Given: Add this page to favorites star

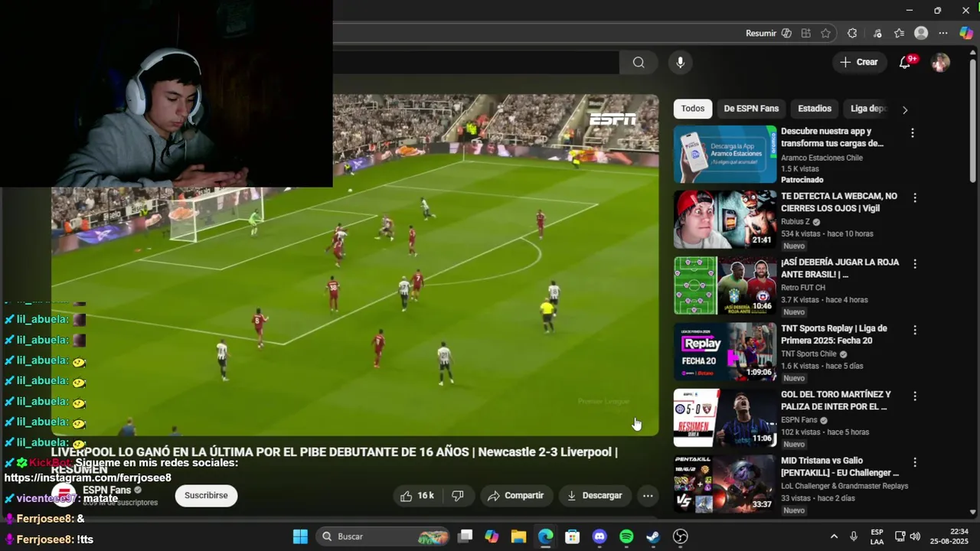Looking at the screenshot, I should coord(825,33).
